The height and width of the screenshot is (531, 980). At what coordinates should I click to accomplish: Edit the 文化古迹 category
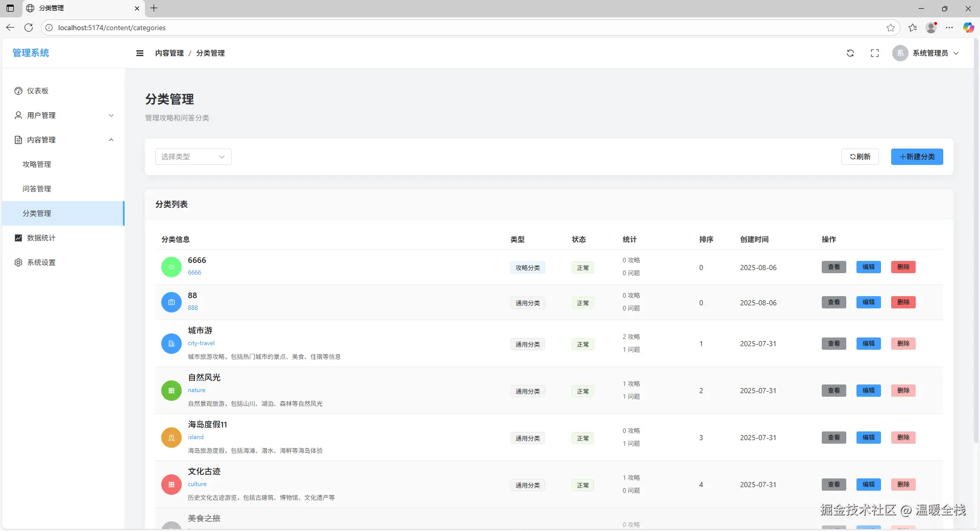click(x=869, y=485)
